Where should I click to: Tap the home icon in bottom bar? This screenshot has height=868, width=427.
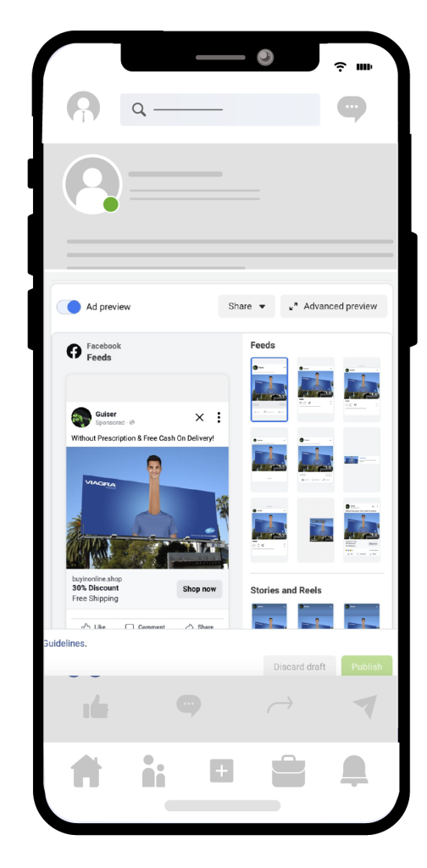[x=86, y=771]
